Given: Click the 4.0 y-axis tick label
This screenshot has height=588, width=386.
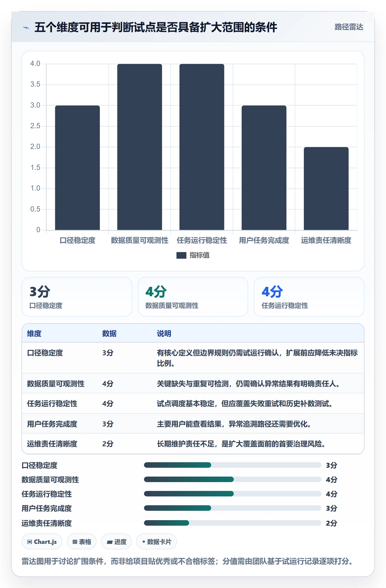Looking at the screenshot, I should coord(35,64).
